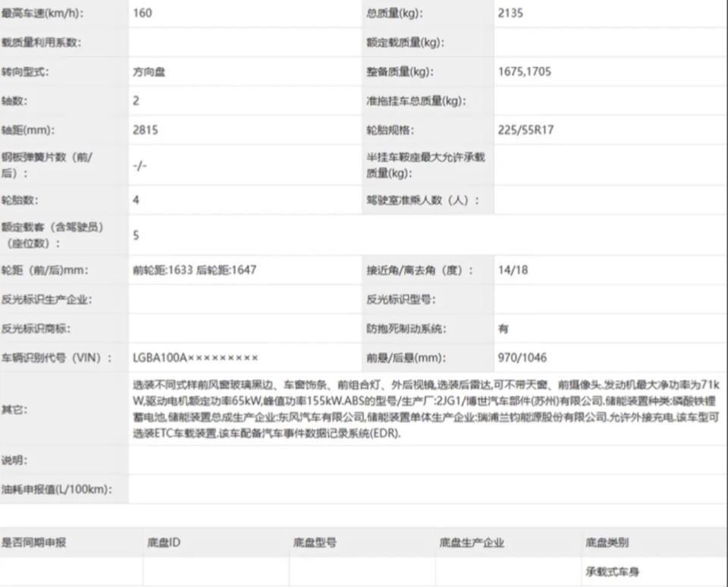Click the 底盘生产企业 column header
This screenshot has width=728, height=587.
tap(472, 542)
